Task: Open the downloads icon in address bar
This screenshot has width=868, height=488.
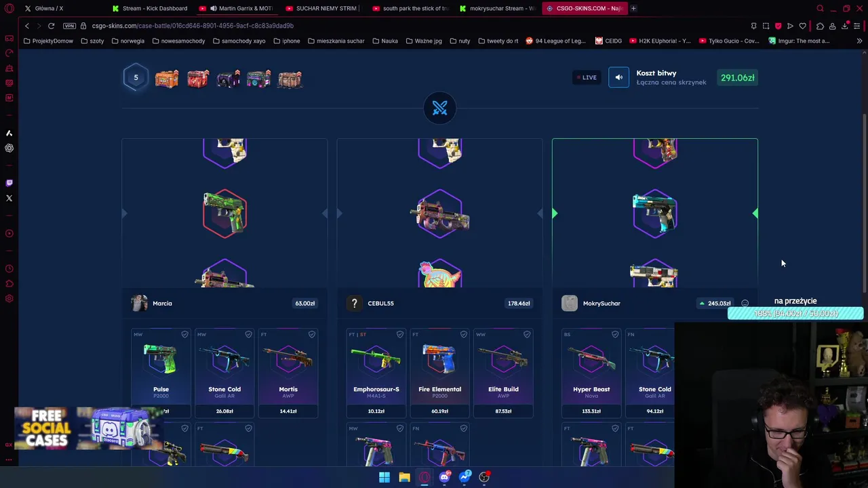Action: pyautogui.click(x=845, y=26)
